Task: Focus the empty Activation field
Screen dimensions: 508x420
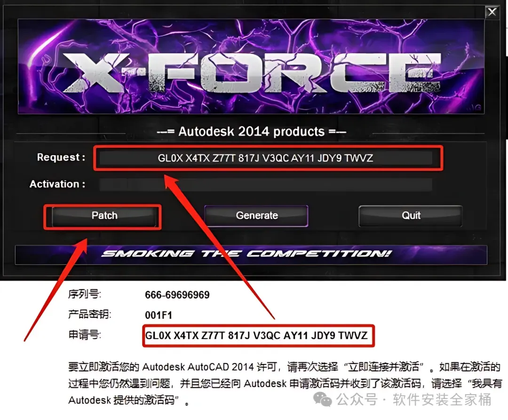Action: 266,184
